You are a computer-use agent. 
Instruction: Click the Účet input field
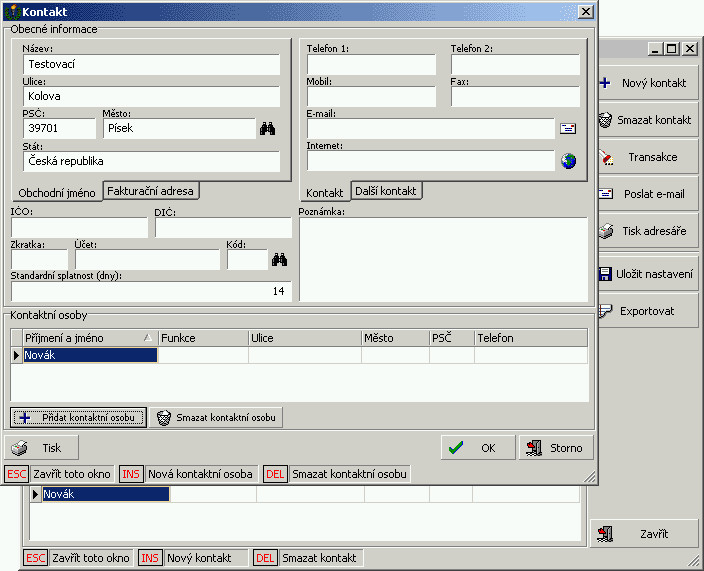[x=147, y=259]
